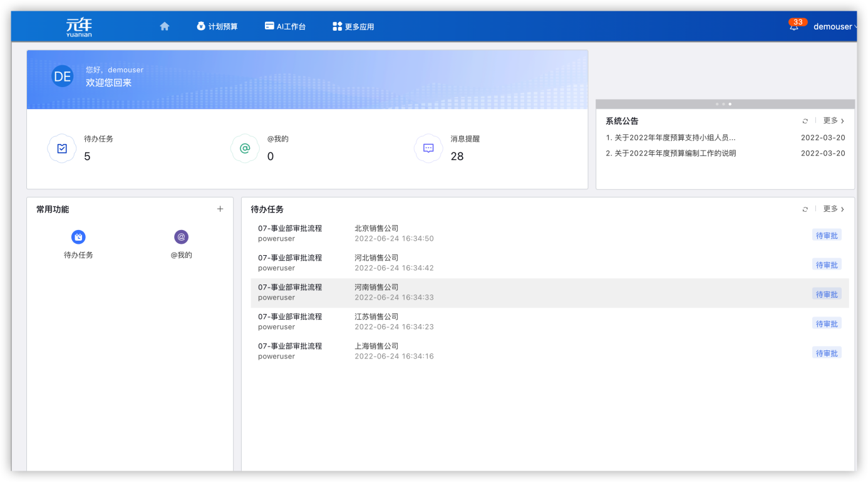Click the DE user avatar
The height and width of the screenshot is (482, 868).
(x=63, y=76)
